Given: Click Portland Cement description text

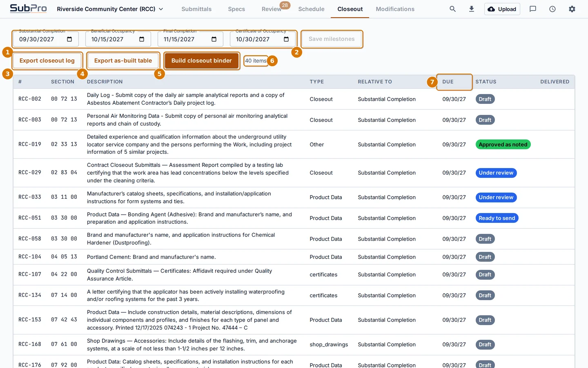Looking at the screenshot, I should click(x=151, y=257).
